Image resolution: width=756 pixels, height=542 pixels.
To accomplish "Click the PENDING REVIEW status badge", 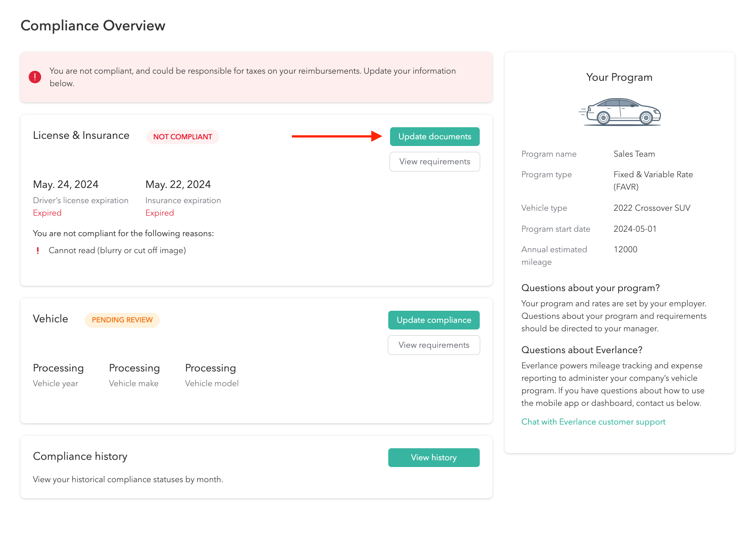I will [x=122, y=320].
